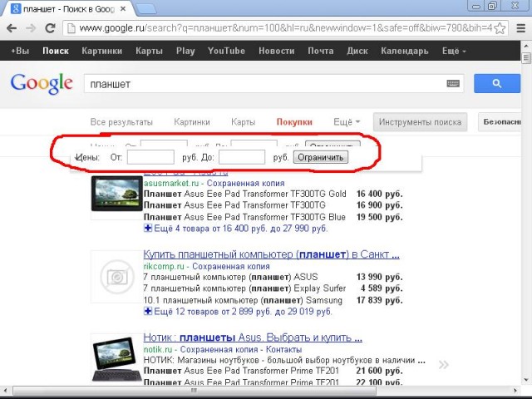Image resolution: width=532 pixels, height=399 pixels.
Task: Switch to the "Картинки" results tab
Action: (x=192, y=122)
